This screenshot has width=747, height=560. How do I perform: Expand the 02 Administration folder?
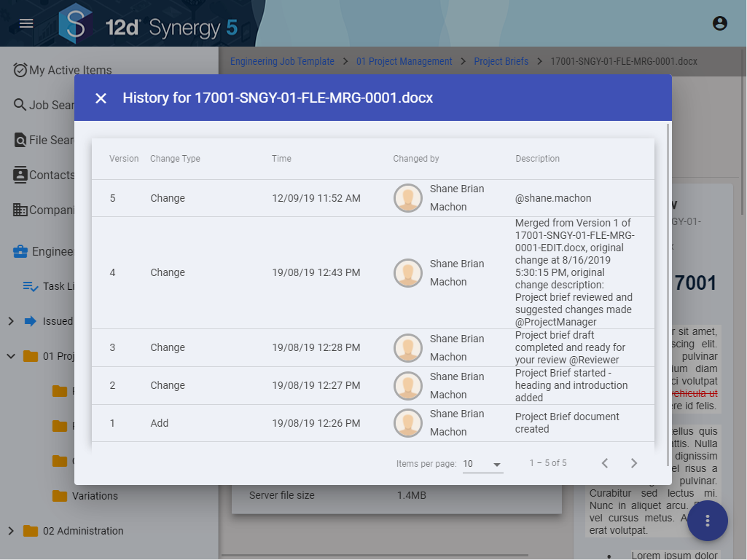tap(11, 531)
